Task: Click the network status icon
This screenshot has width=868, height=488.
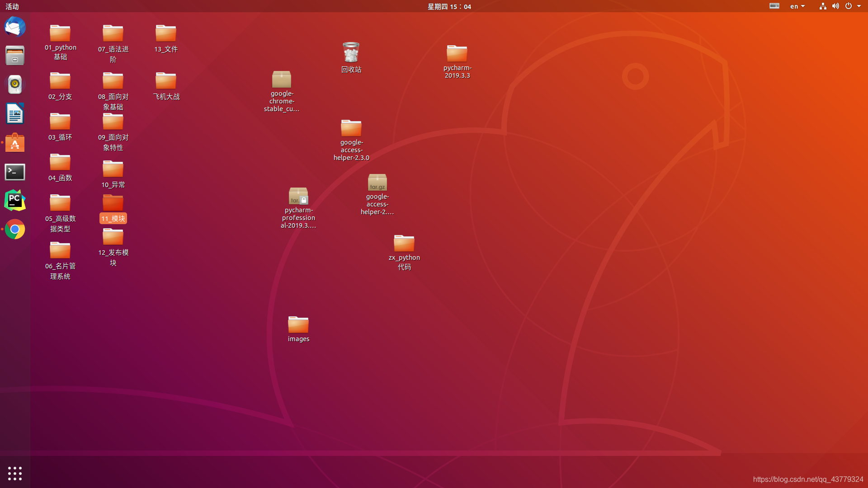Action: [x=823, y=6]
